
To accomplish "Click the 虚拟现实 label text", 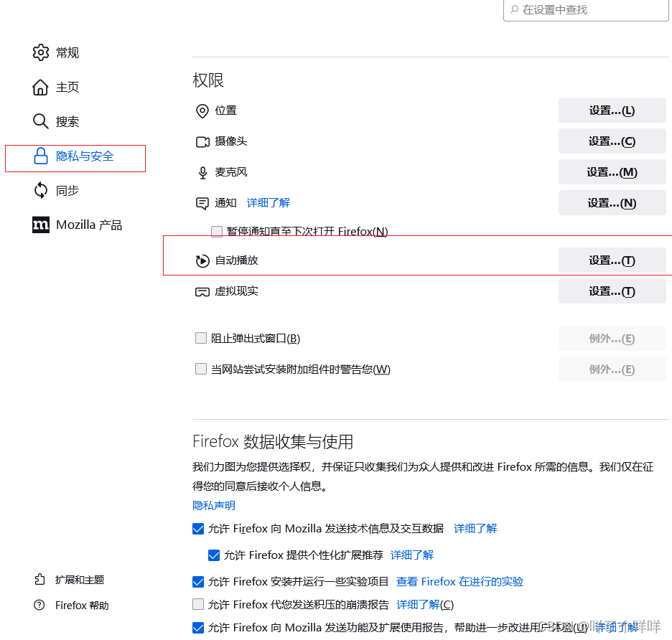I will coord(237,291).
